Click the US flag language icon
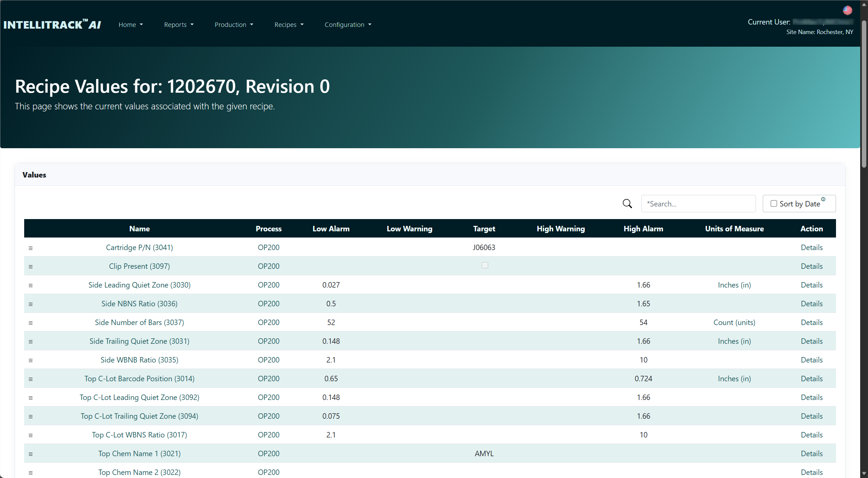 pyautogui.click(x=847, y=11)
